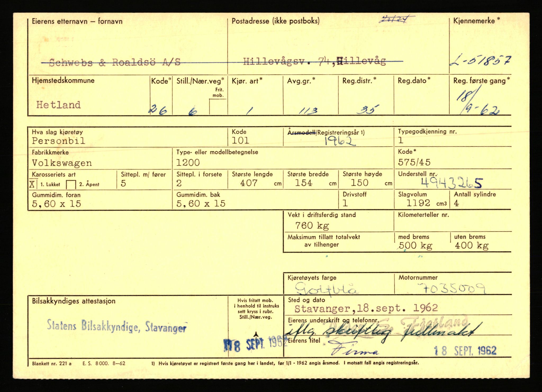Click the struck-out address 'Hillevågsv. 74, Hillevåg'

point(314,62)
